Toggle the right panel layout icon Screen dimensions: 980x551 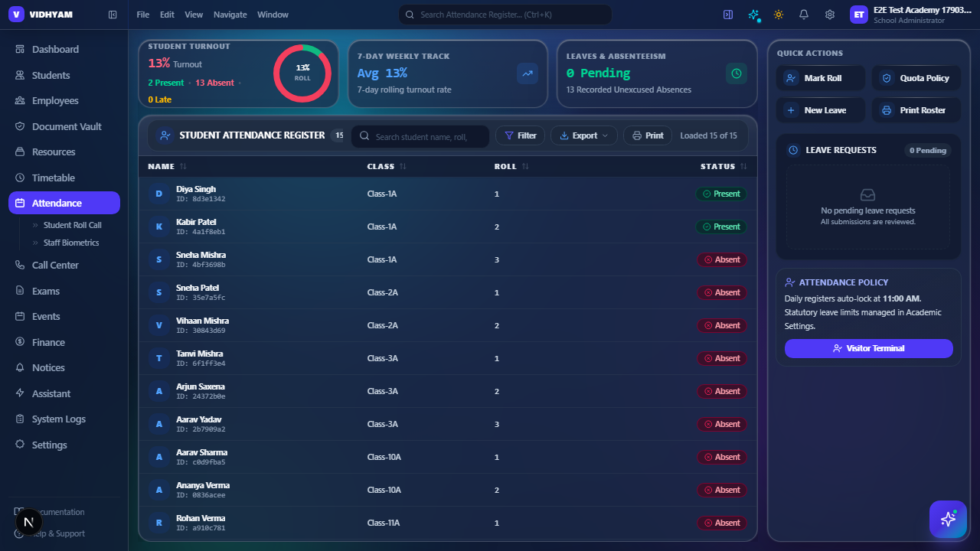[728, 15]
